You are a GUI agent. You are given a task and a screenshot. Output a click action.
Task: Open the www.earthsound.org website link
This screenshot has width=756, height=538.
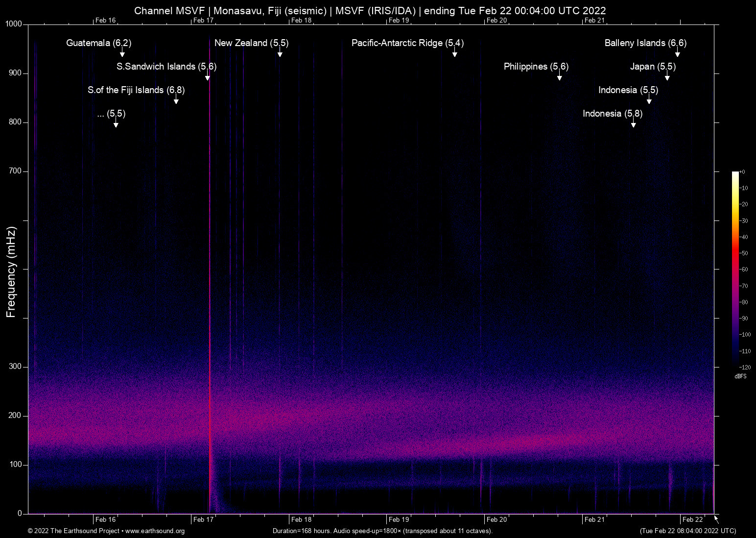coord(155,531)
